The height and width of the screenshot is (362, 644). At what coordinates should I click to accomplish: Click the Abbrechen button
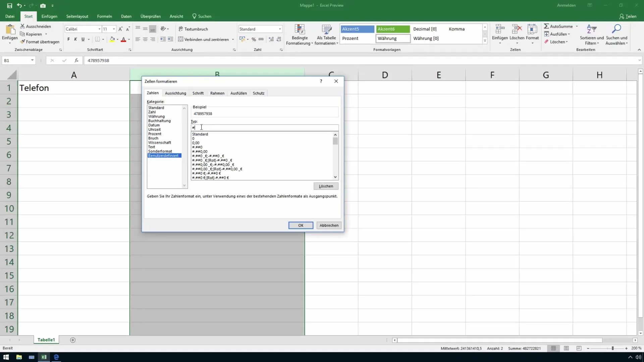tap(329, 225)
